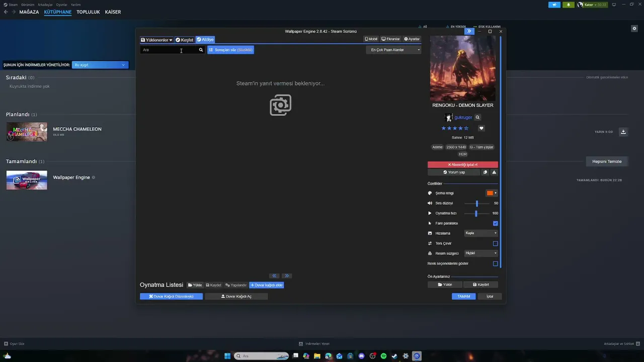This screenshot has height=362, width=644.
Task: Toggle the Fare paralaksı checkbox
Action: coord(496,223)
